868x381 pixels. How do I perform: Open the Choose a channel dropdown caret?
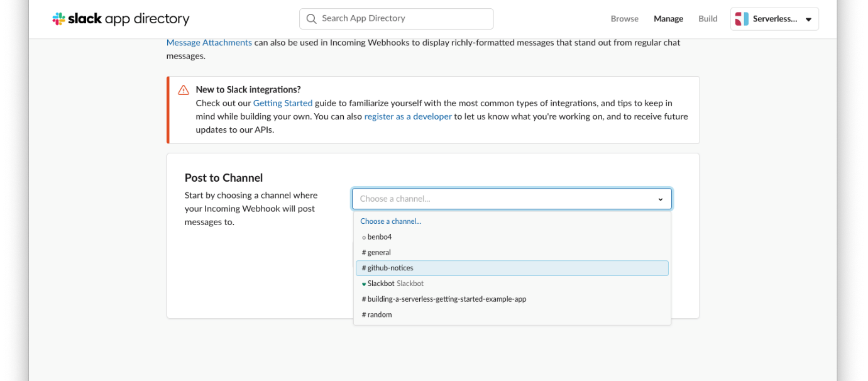661,199
